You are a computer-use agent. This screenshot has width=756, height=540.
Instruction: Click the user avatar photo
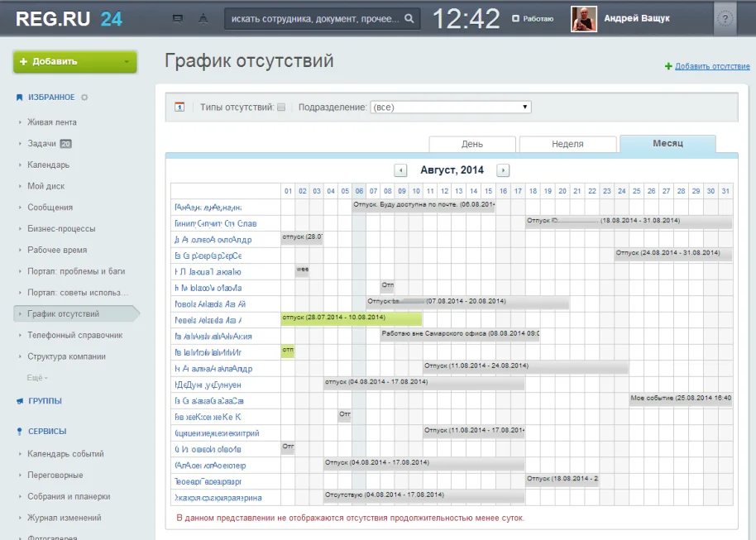click(584, 18)
